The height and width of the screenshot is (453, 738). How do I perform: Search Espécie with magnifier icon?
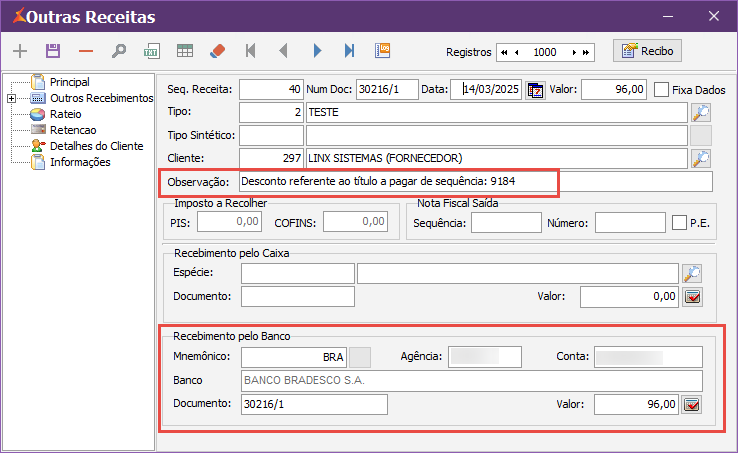coord(692,273)
